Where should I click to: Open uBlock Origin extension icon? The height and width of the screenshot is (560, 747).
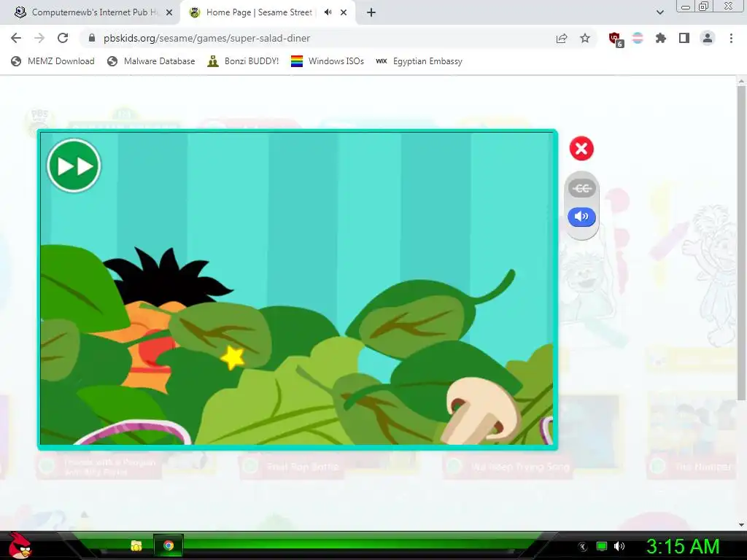pyautogui.click(x=615, y=39)
